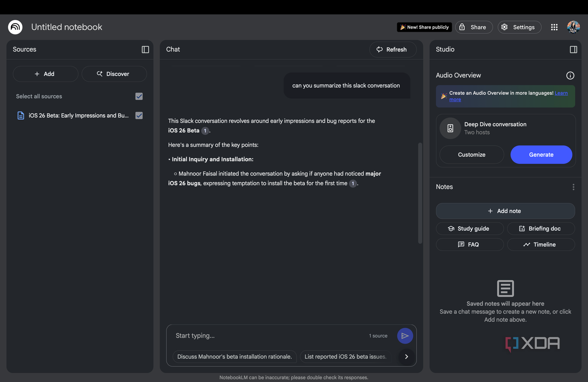Viewport: 588px width, 382px height.
Task: Click the 'Untitled notebook' title
Action: click(67, 27)
